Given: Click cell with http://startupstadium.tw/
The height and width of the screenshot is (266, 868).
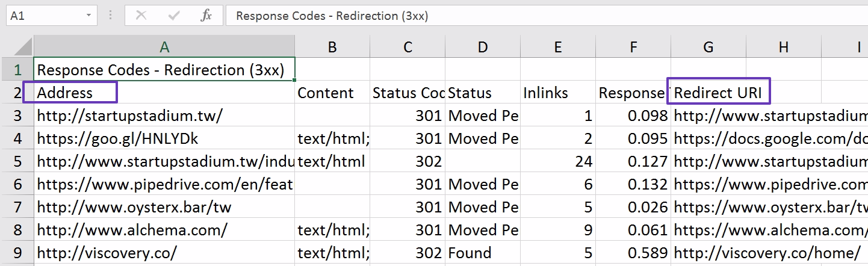Looking at the screenshot, I should (x=164, y=115).
